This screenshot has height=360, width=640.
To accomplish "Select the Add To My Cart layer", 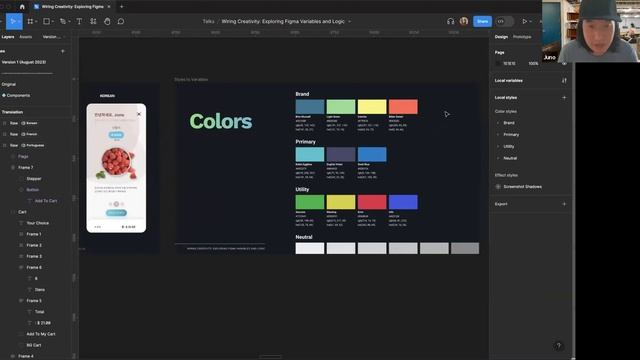I will pos(41,334).
